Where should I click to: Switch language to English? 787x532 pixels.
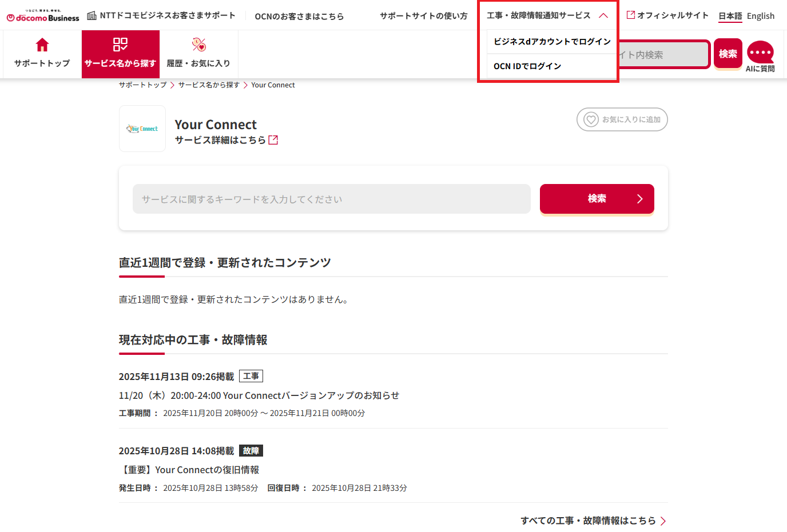pos(761,16)
